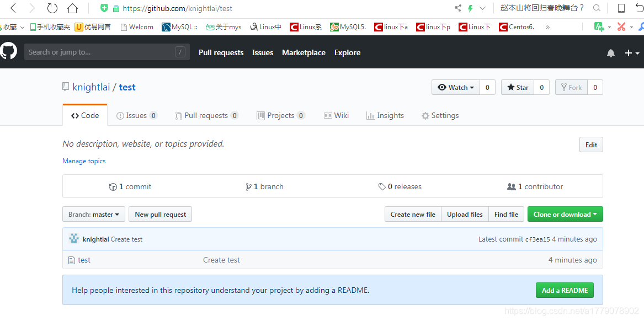Viewport: 644px width, 321px height.
Task: Open the test file
Action: pos(84,260)
